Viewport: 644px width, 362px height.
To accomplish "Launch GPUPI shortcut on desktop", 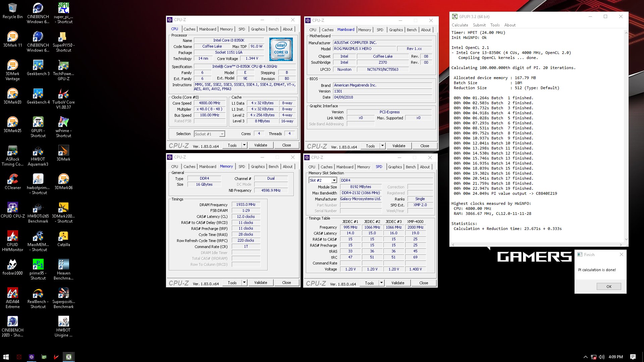I will click(x=38, y=127).
